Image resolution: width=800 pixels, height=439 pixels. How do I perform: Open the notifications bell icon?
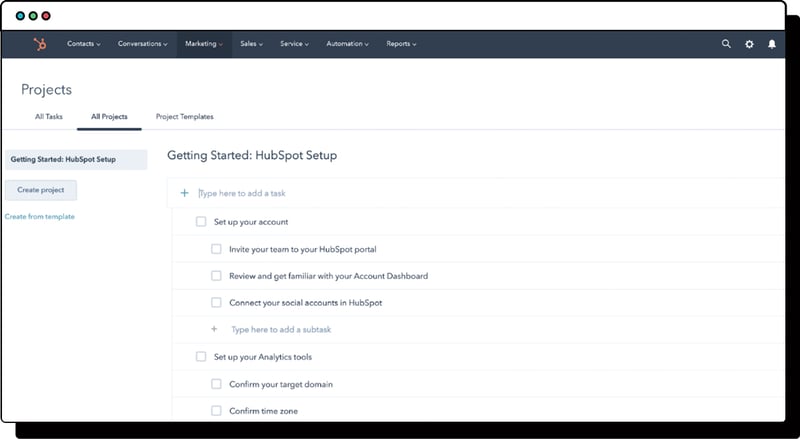click(x=772, y=44)
